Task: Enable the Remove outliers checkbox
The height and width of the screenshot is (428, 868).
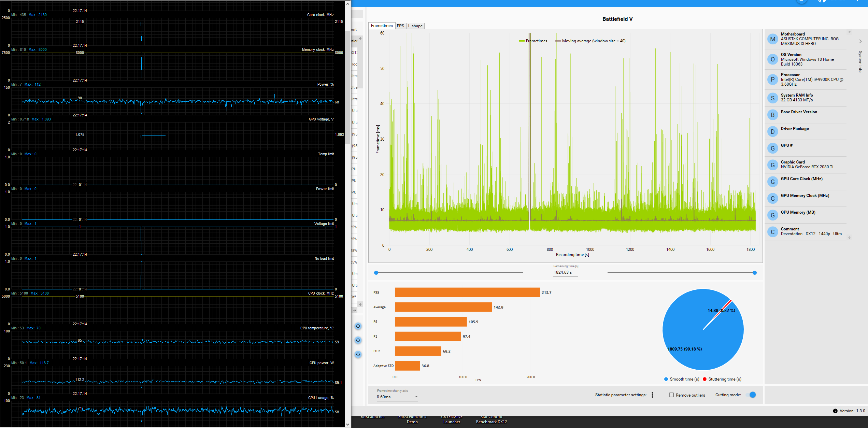Action: pos(671,395)
